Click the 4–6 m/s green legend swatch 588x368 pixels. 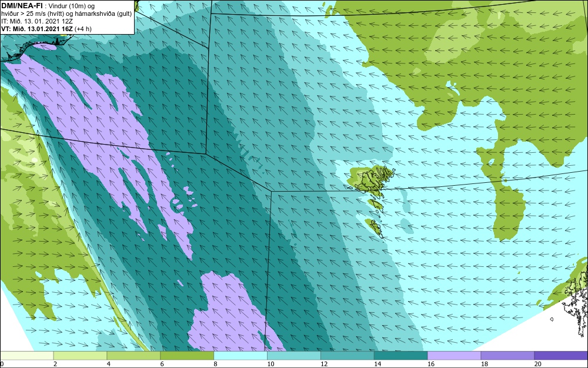[x=133, y=356]
